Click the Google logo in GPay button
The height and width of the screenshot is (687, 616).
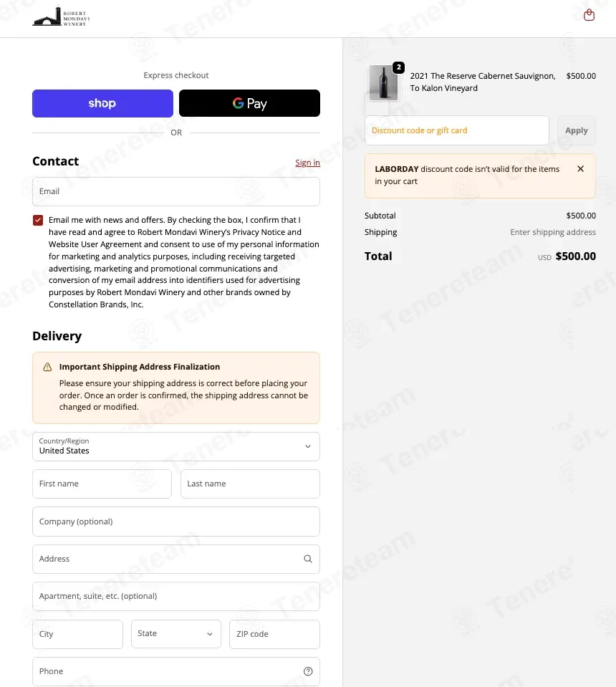point(238,103)
